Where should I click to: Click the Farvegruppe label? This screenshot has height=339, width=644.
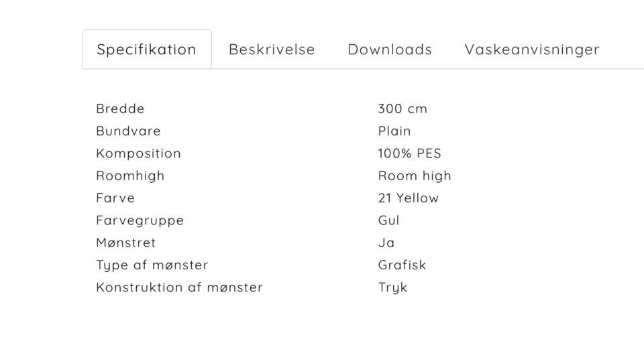tap(140, 220)
